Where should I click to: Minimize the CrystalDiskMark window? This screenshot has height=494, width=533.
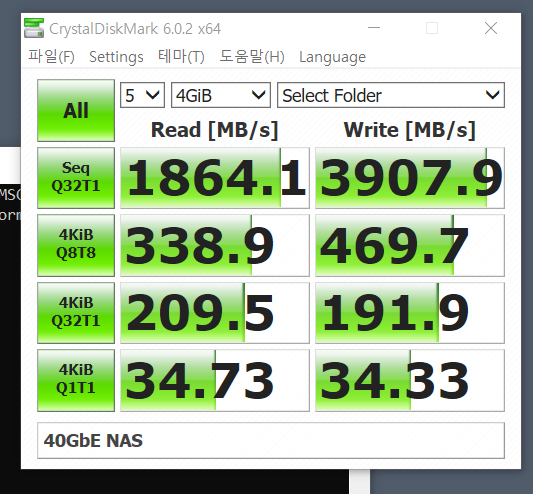click(374, 28)
